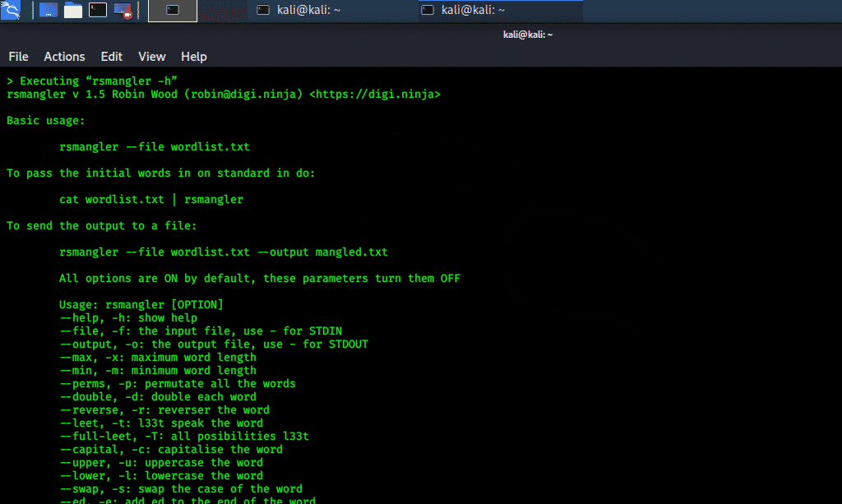Click '--double, -d: double each word' line
The height and width of the screenshot is (504, 842).
click(x=158, y=396)
